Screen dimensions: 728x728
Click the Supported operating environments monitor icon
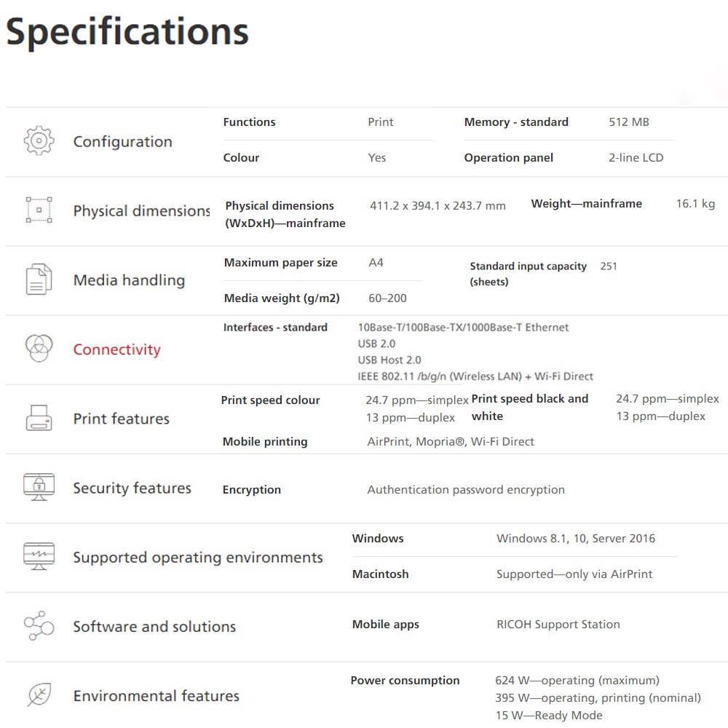(x=39, y=556)
